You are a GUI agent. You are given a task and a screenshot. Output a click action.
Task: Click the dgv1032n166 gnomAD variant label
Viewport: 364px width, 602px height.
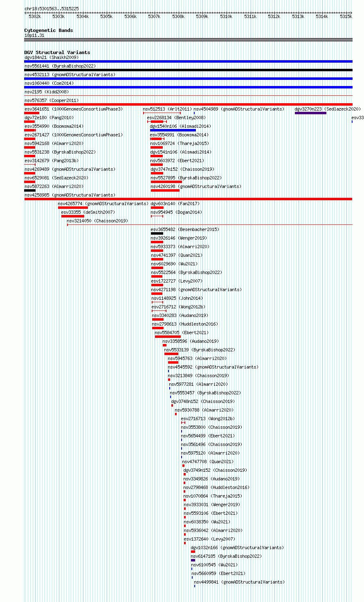tap(238, 548)
